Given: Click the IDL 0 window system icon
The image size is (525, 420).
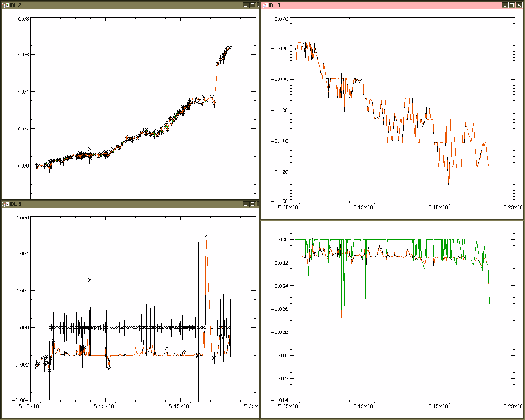Looking at the screenshot, I should click(x=265, y=5).
